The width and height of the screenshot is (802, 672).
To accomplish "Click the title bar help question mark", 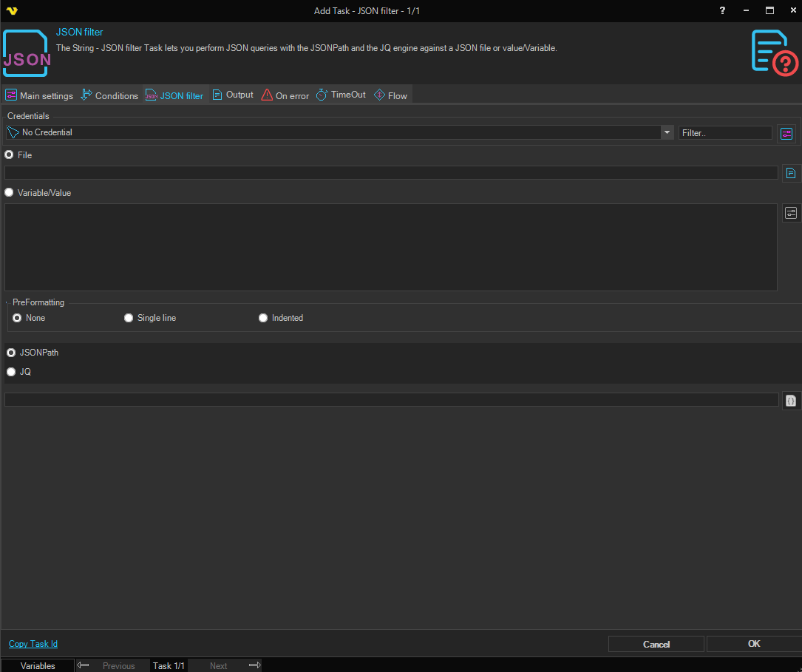I will (722, 10).
